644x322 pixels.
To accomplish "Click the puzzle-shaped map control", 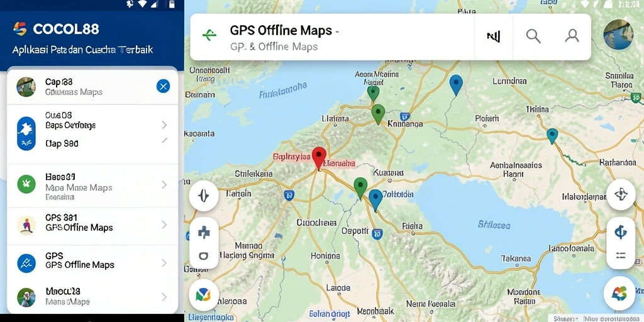I will 204,233.
